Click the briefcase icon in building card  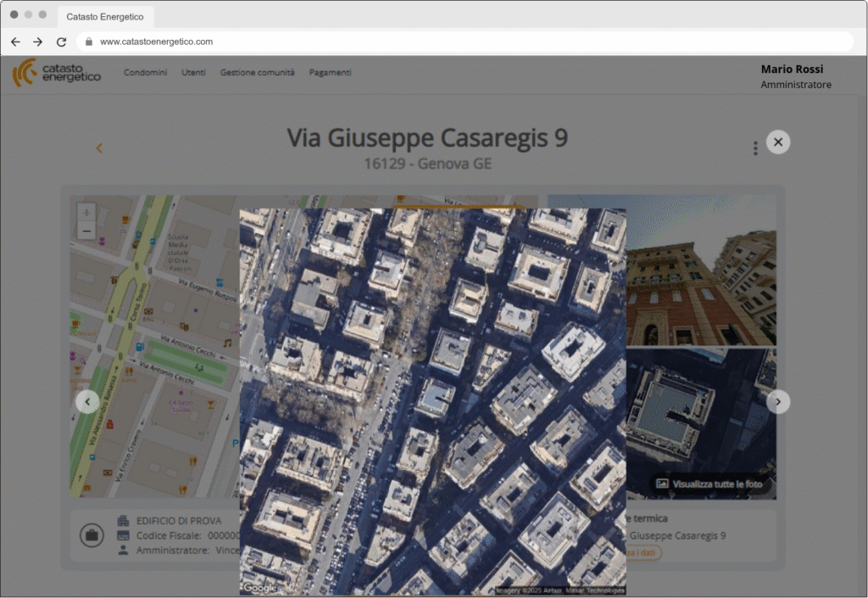(91, 535)
